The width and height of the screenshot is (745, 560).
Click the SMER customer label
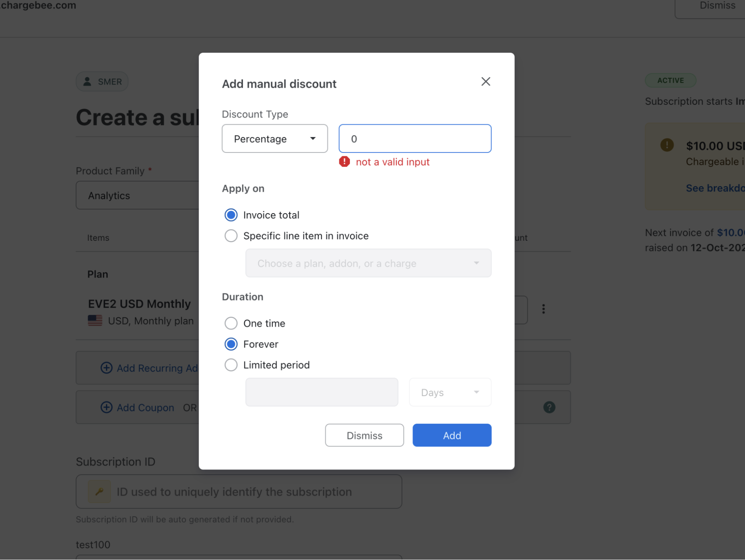[x=102, y=81]
